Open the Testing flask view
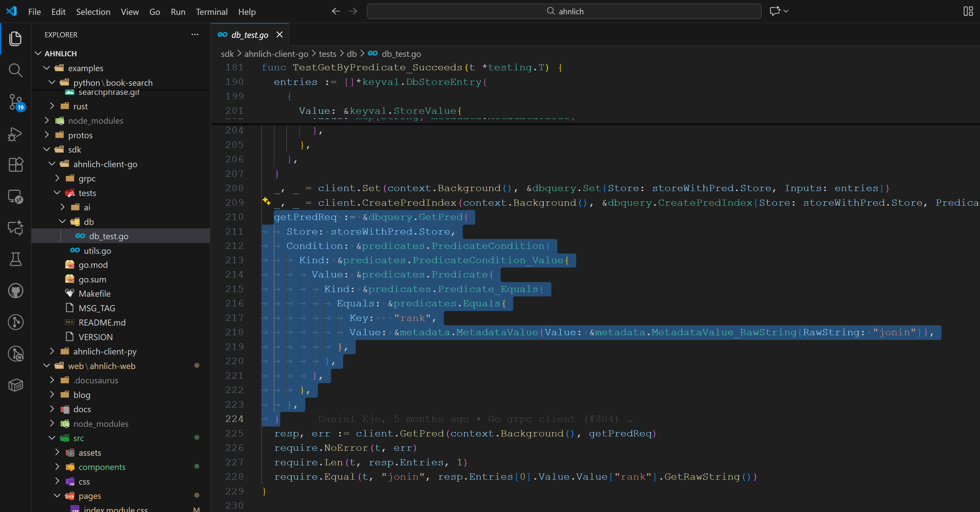The width and height of the screenshot is (980, 512). tap(15, 259)
